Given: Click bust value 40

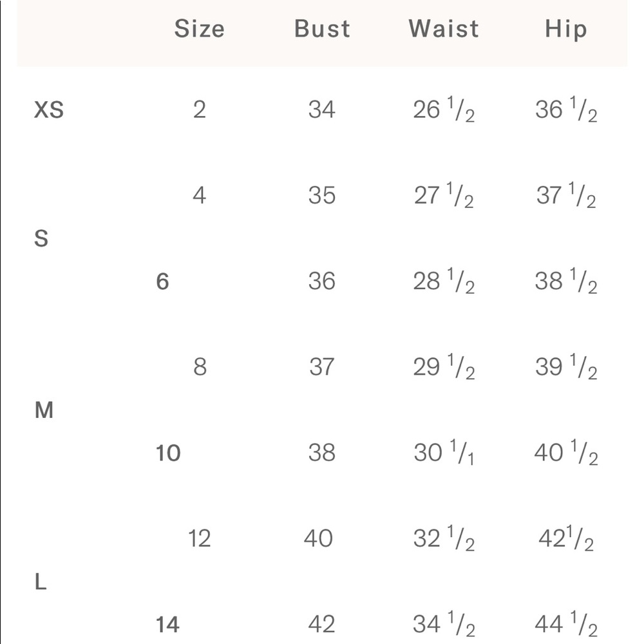Looking at the screenshot, I should pos(318,538).
